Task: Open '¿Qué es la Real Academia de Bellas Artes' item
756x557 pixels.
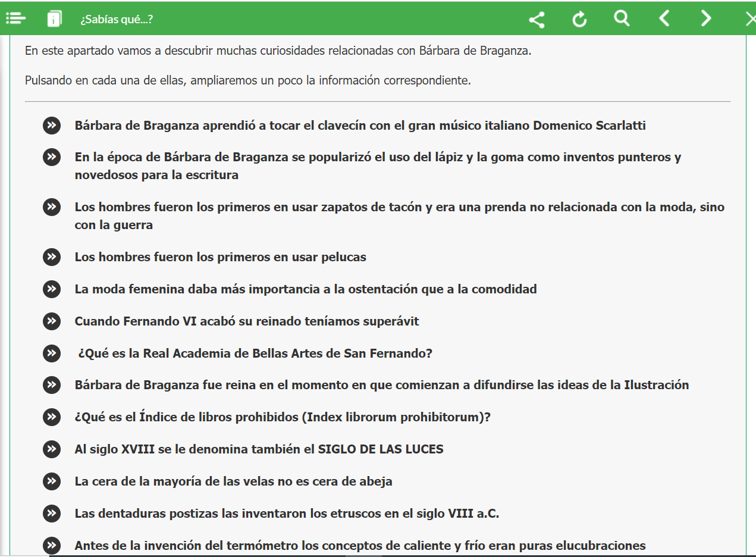Action: 255,353
